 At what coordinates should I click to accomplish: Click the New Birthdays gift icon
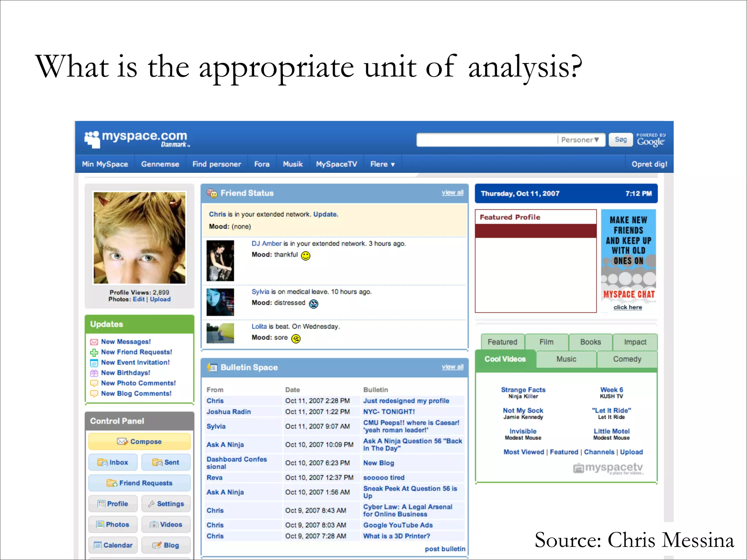click(x=94, y=373)
